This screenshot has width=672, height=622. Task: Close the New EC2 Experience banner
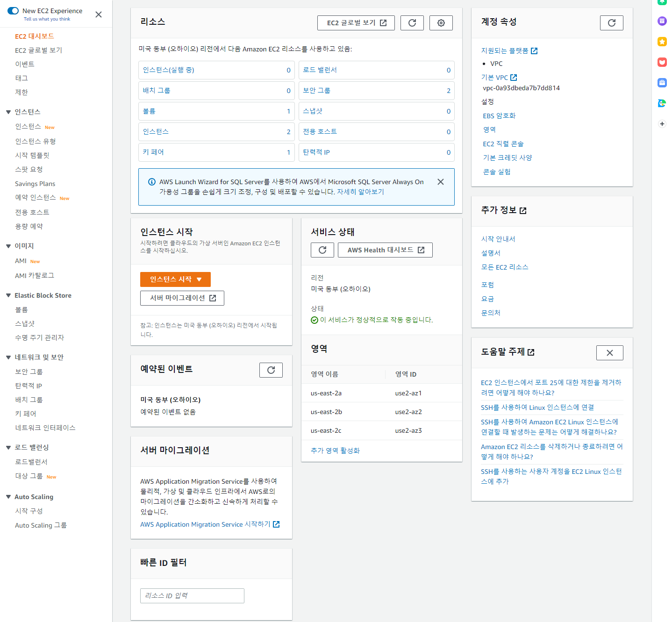(99, 14)
